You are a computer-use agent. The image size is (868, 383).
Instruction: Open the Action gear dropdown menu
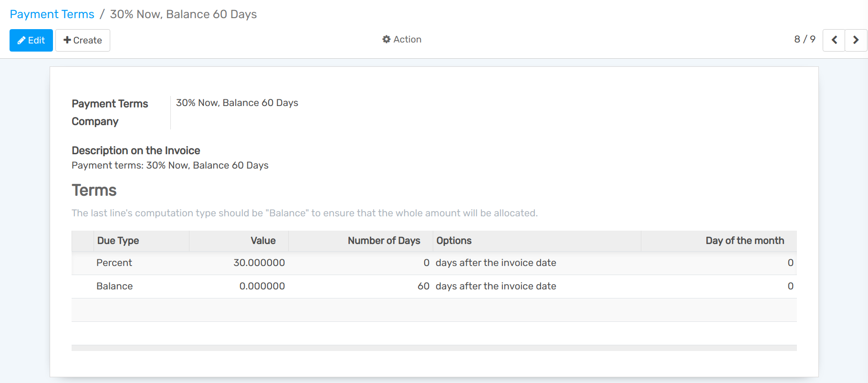(x=402, y=40)
